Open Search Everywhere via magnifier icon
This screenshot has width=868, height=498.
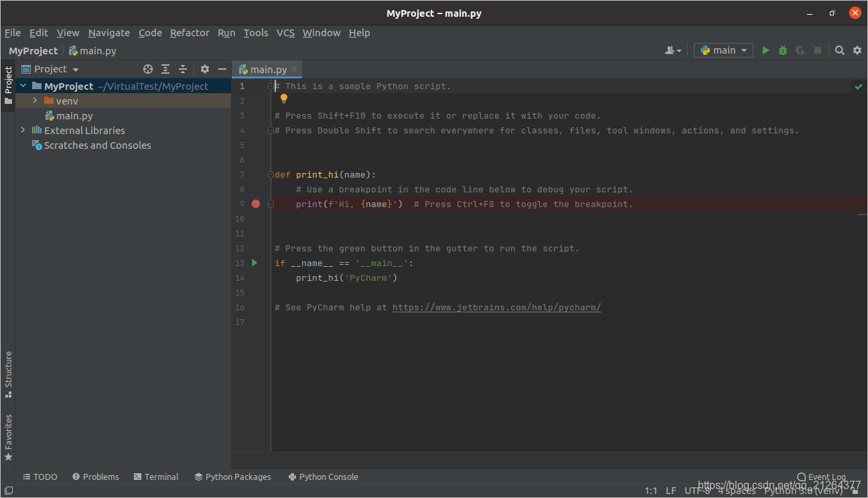[839, 50]
